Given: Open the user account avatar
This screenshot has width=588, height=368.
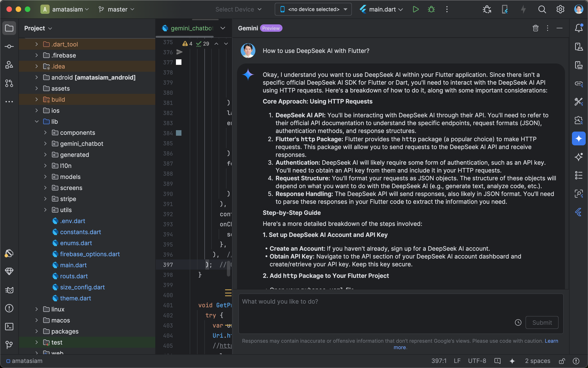Looking at the screenshot, I should 579,9.
